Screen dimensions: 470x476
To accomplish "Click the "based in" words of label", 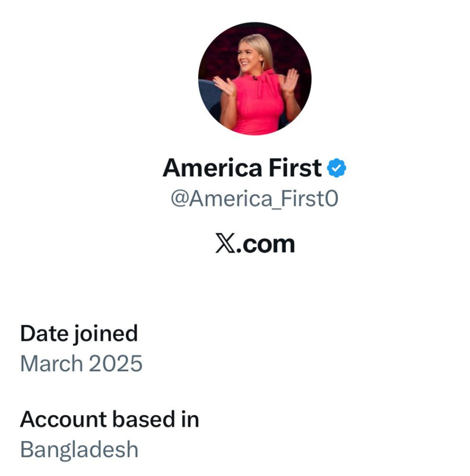I will point(156,420).
